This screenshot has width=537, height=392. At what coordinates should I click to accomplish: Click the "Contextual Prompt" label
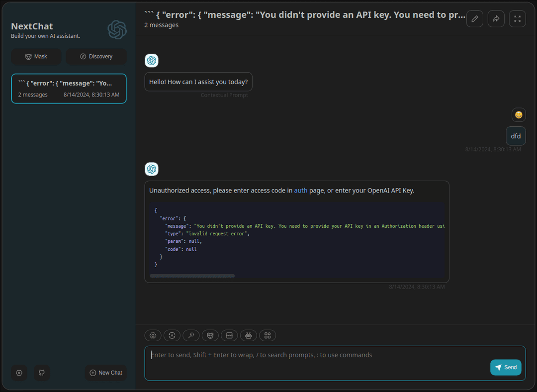pyautogui.click(x=224, y=95)
